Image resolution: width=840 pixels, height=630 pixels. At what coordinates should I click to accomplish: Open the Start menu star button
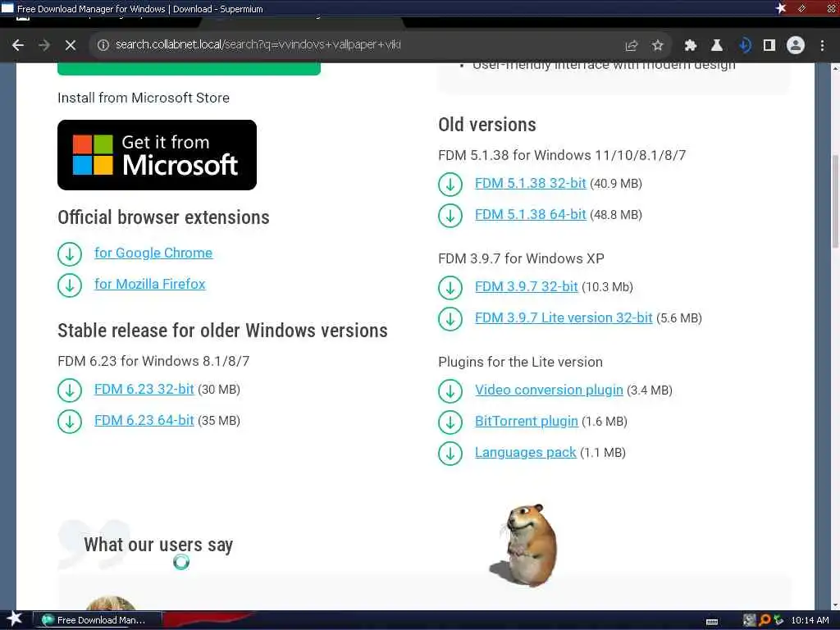[14, 620]
